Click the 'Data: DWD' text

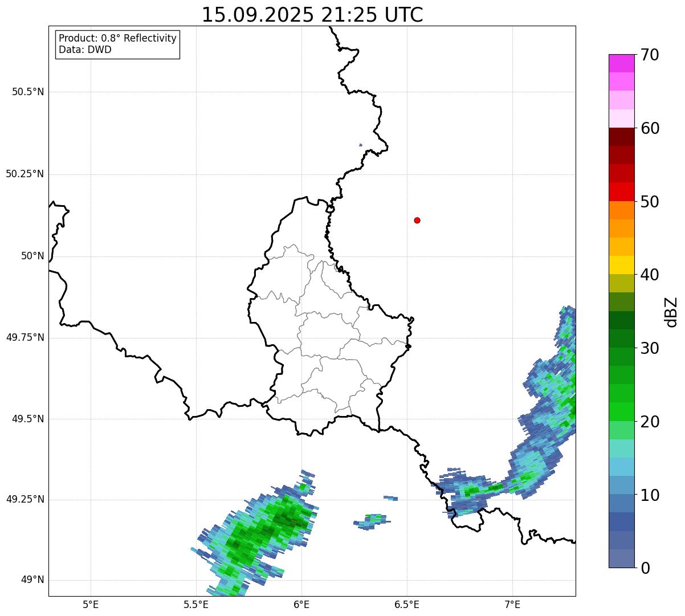(x=85, y=50)
